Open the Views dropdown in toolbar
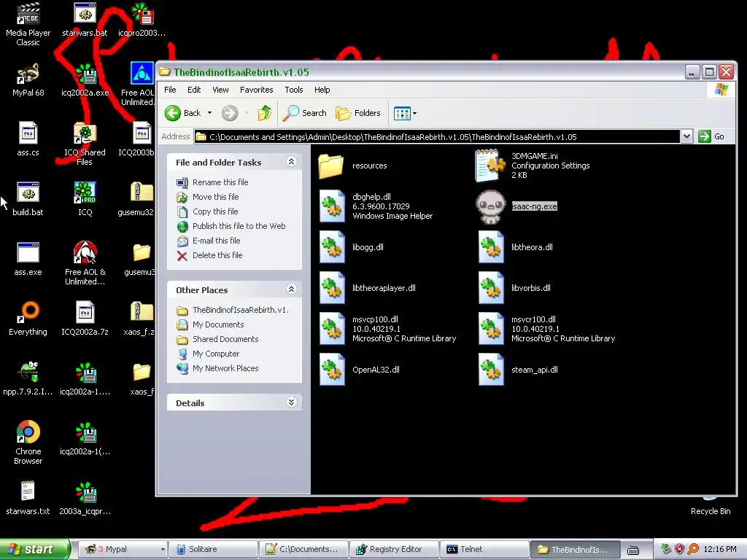 [414, 113]
